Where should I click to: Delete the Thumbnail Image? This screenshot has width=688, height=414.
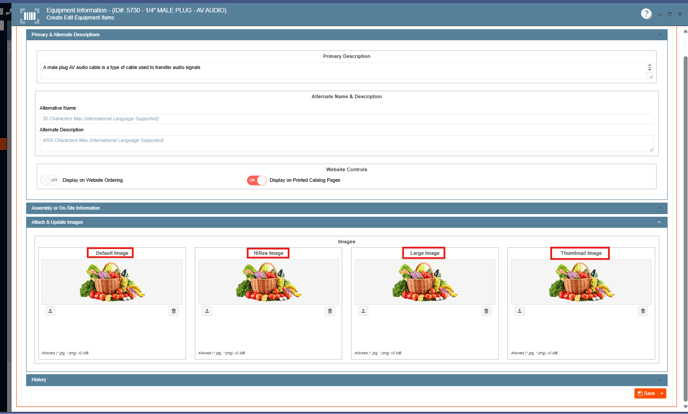(x=643, y=311)
